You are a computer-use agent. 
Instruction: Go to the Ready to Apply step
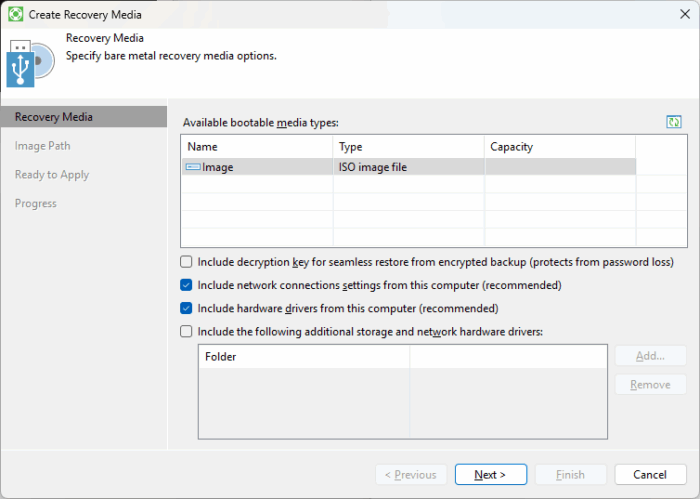pyautogui.click(x=52, y=175)
